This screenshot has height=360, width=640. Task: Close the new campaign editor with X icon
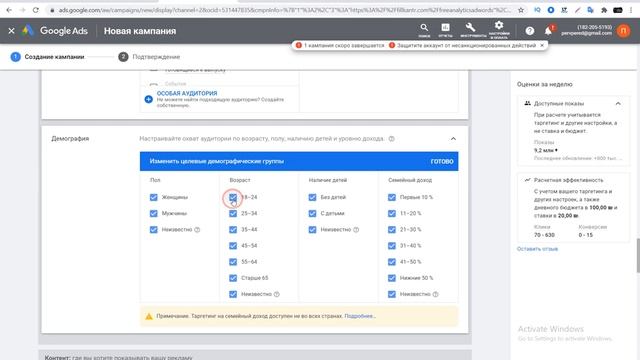point(11,31)
